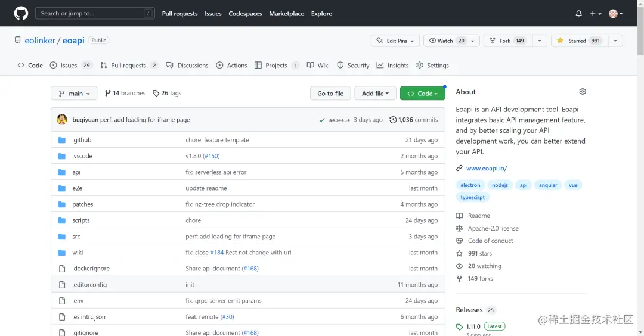Open Codespaces in top navigation
644x336 pixels.
(245, 14)
